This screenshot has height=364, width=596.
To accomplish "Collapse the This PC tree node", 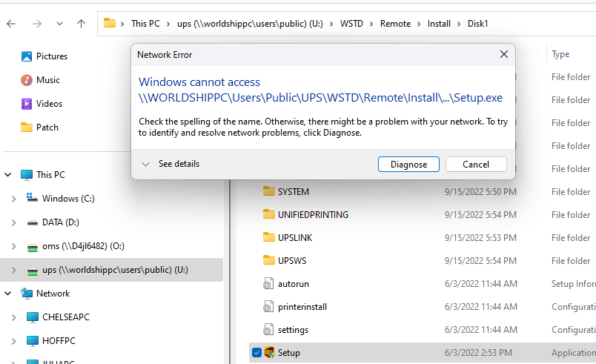I will coord(8,175).
